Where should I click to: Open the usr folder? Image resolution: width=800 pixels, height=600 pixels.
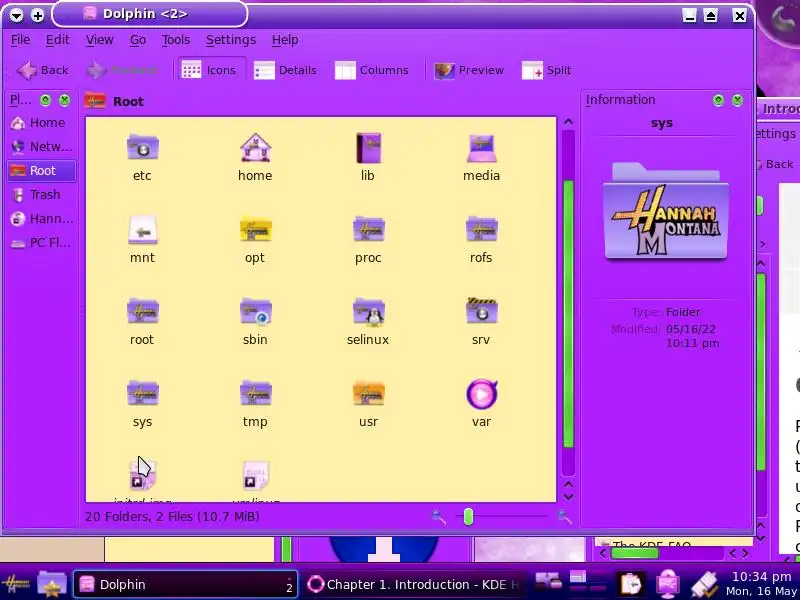pos(368,394)
